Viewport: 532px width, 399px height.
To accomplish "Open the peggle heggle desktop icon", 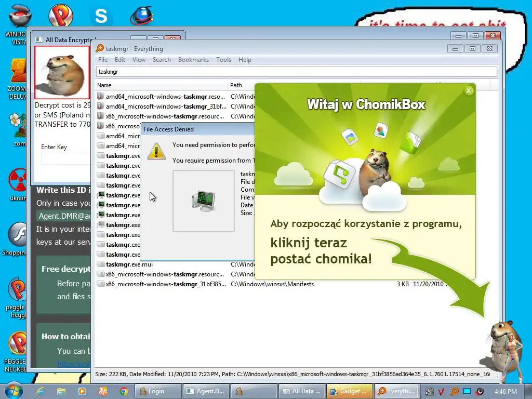I will click(x=17, y=289).
